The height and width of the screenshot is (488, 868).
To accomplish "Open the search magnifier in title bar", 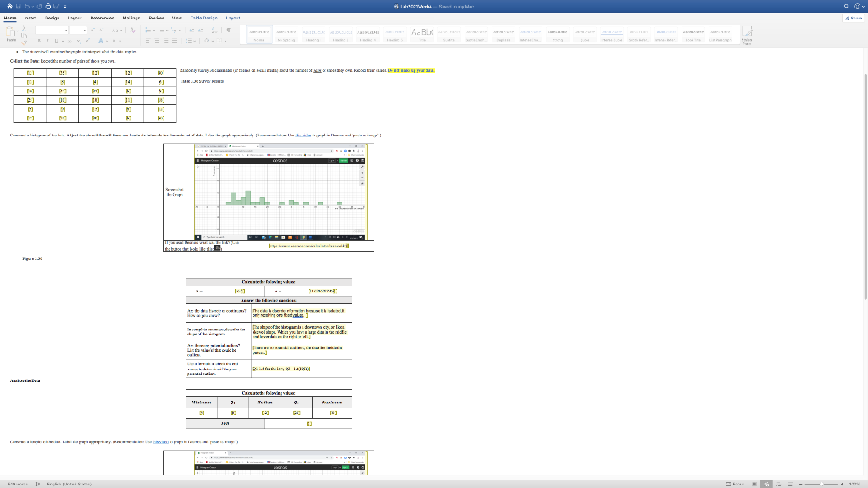I will tap(847, 7).
